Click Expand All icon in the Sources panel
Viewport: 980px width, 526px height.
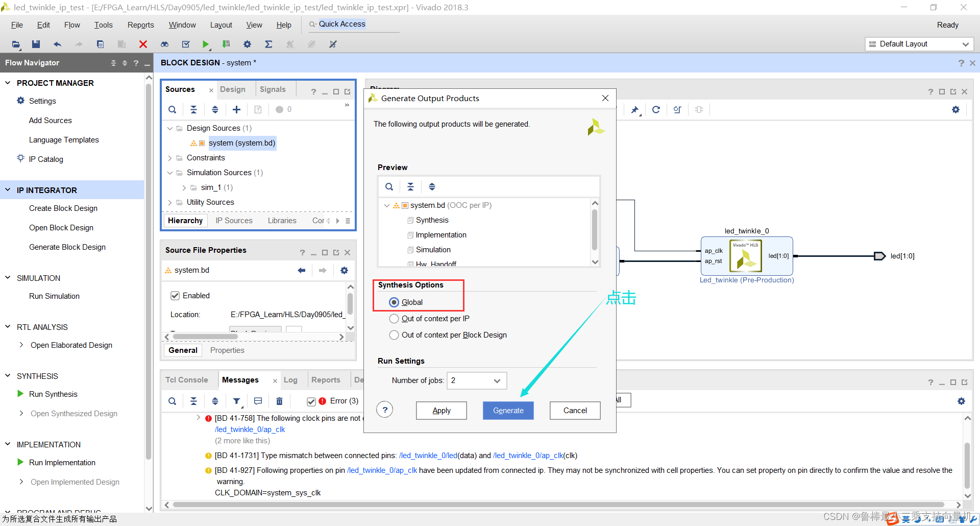(x=215, y=109)
